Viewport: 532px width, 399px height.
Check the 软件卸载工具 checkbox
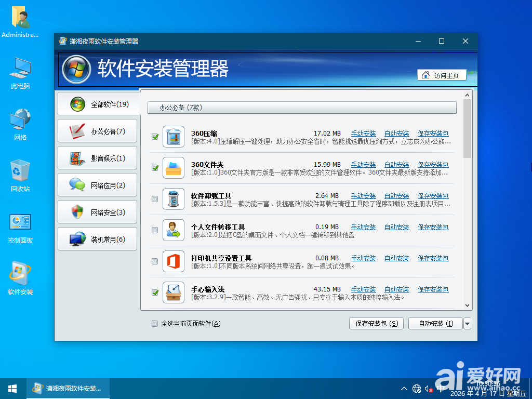click(x=155, y=199)
